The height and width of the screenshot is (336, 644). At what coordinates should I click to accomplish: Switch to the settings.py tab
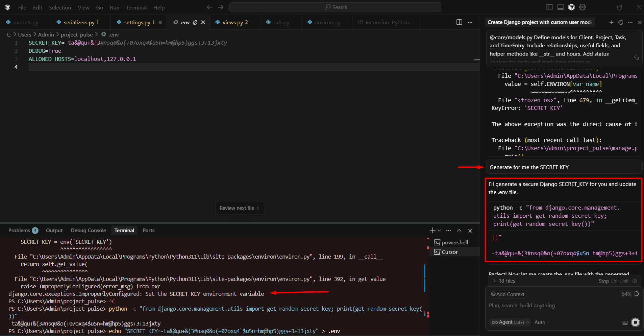(139, 22)
